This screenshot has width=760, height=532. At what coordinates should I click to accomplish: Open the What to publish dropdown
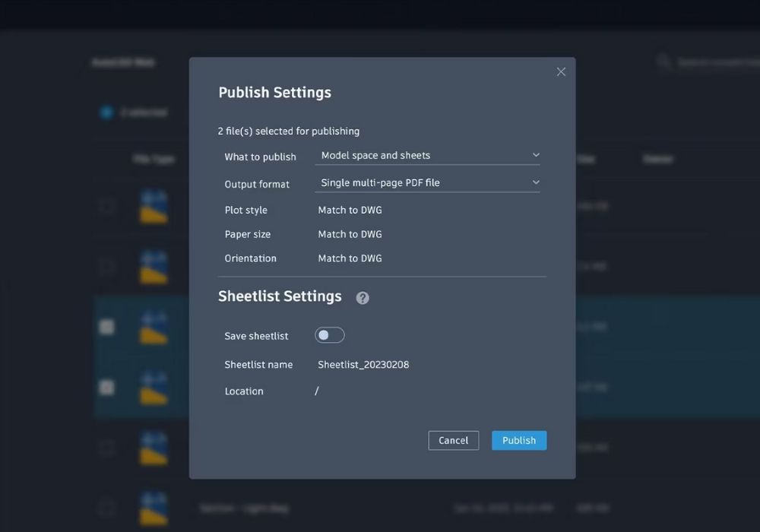click(428, 155)
